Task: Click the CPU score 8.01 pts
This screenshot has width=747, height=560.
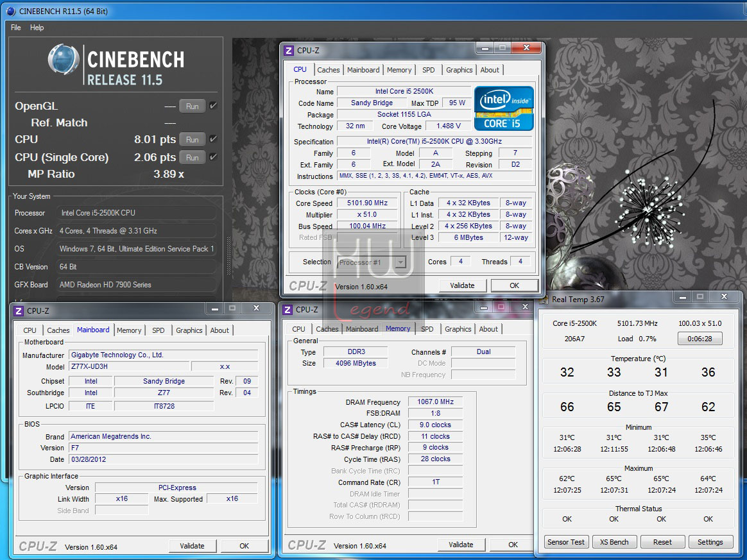Action: (x=155, y=140)
